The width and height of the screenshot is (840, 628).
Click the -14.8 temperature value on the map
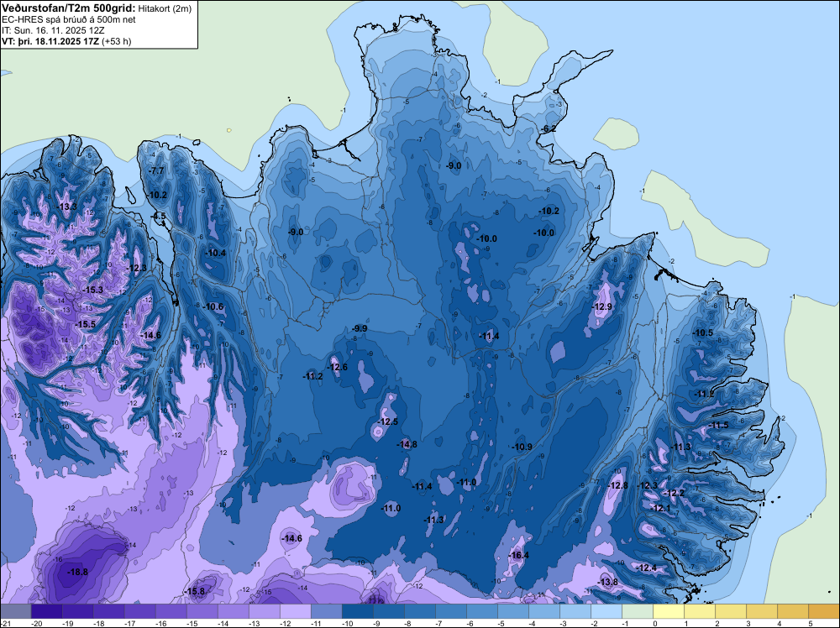tap(407, 444)
